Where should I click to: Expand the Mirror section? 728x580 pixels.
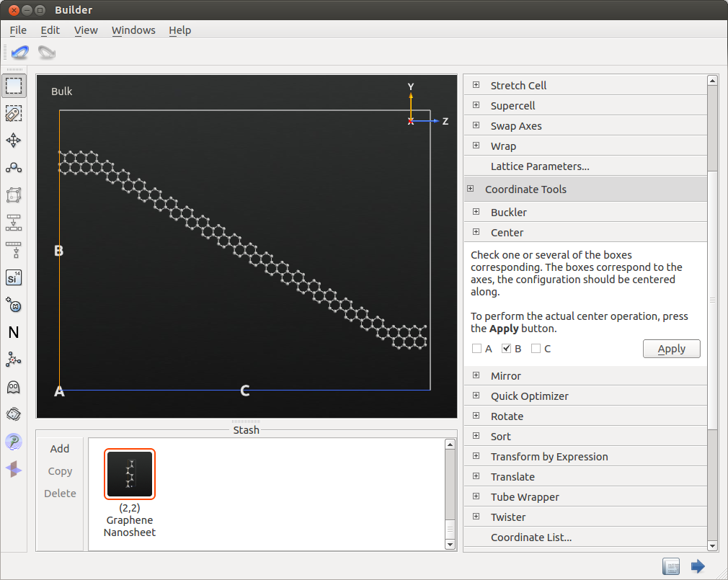[476, 375]
